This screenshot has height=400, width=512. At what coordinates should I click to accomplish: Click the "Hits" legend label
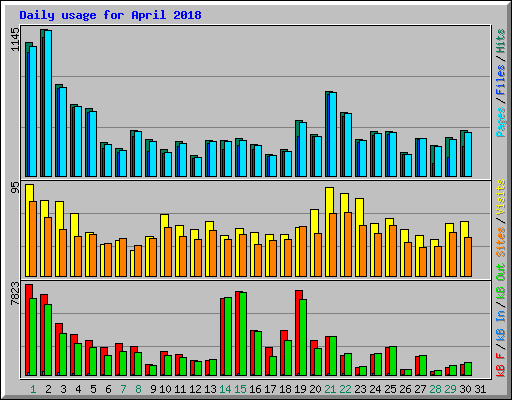(x=500, y=41)
